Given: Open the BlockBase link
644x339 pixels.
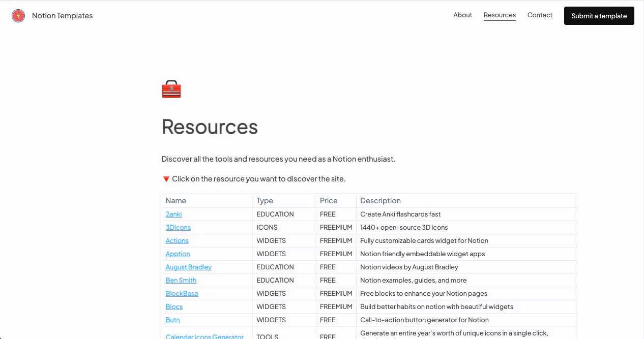Looking at the screenshot, I should tap(182, 293).
